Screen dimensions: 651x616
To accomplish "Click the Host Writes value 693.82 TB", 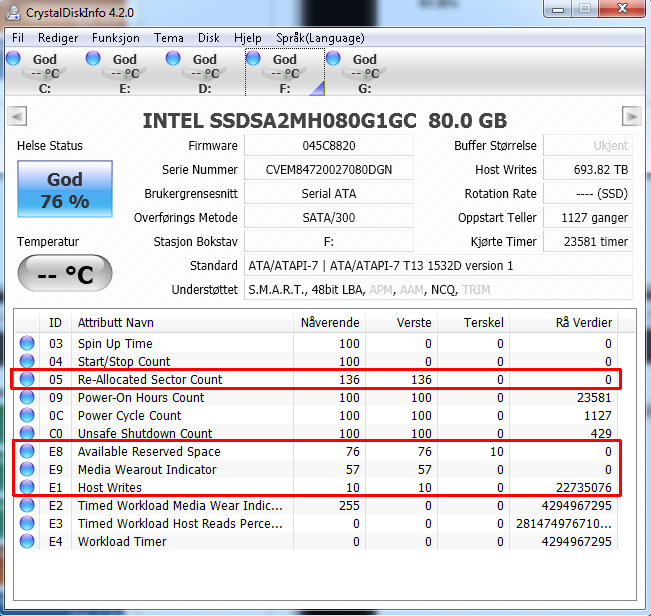I will tap(588, 170).
